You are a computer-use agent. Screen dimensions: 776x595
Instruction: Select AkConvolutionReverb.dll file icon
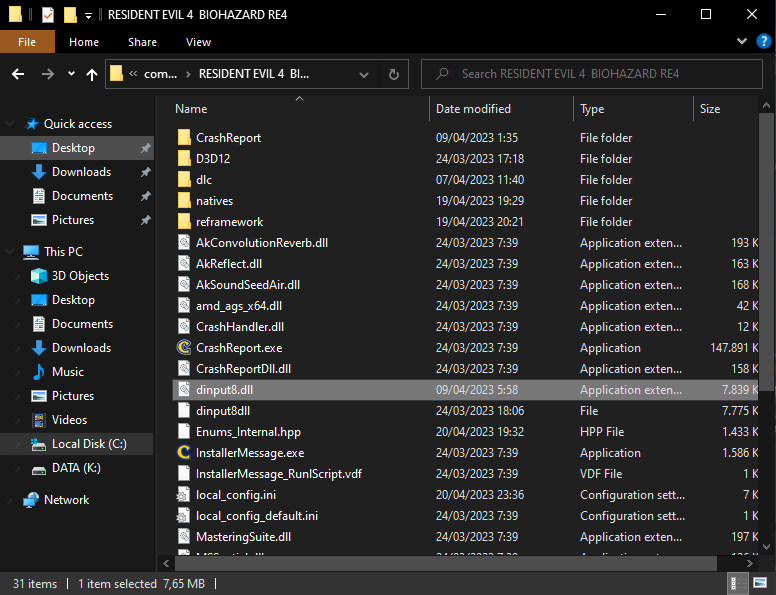tap(184, 243)
